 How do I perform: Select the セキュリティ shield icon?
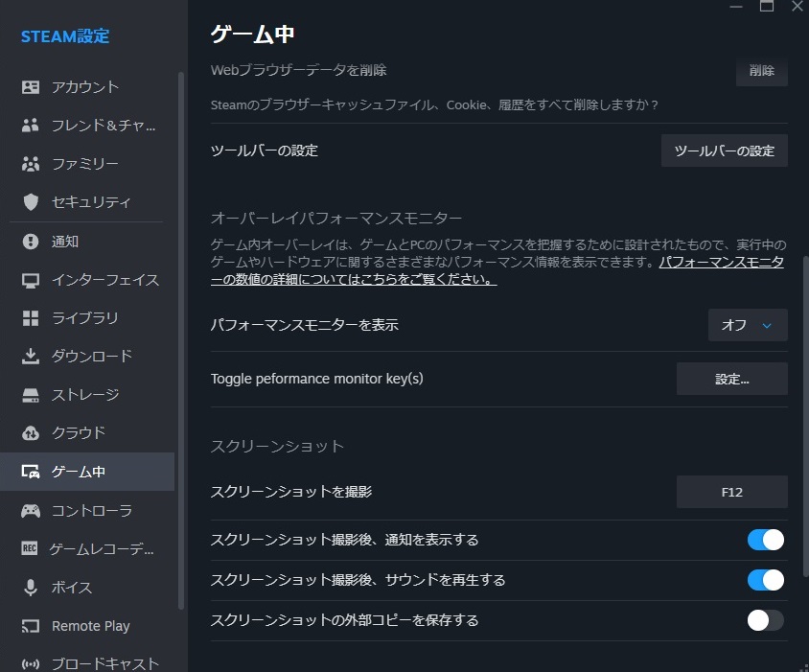point(31,202)
